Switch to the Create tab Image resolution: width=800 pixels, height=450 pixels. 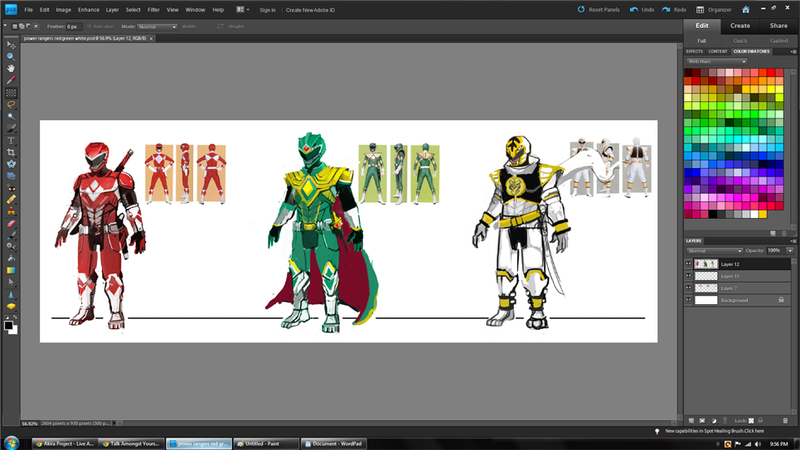coord(740,26)
